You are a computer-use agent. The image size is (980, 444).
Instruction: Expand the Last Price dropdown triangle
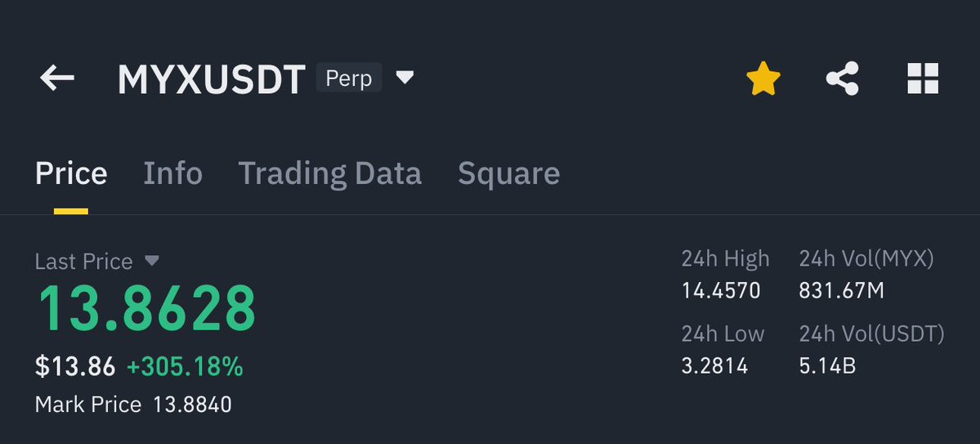(x=152, y=260)
